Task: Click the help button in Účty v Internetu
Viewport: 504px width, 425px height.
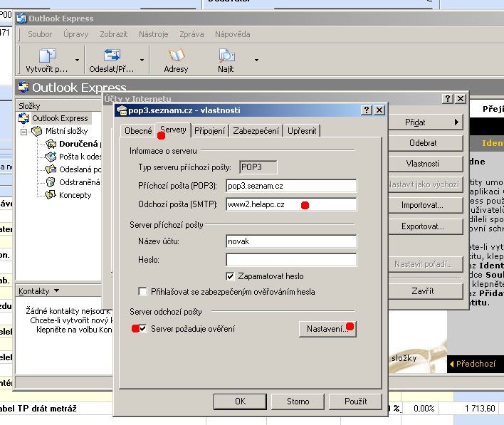Action: pyautogui.click(x=448, y=98)
